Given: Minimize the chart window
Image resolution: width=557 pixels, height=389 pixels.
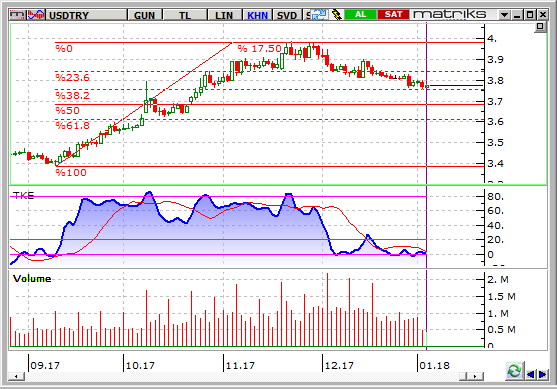Looking at the screenshot, I should [517, 15].
